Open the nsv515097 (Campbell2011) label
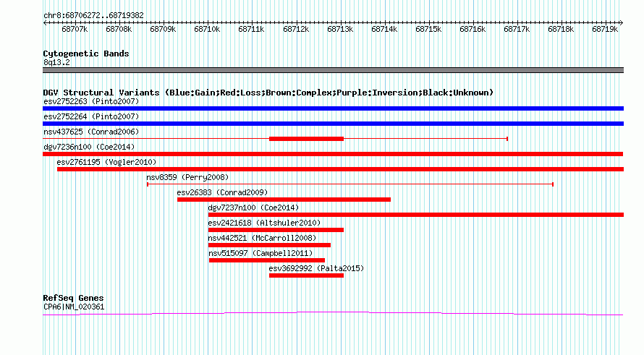The height and width of the screenshot is (355, 644). [260, 253]
